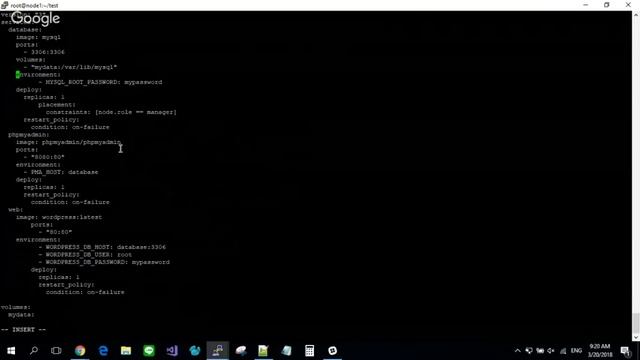Image resolution: width=640 pixels, height=360 pixels.
Task: Open the LINE app from taskbar
Action: click(x=149, y=351)
